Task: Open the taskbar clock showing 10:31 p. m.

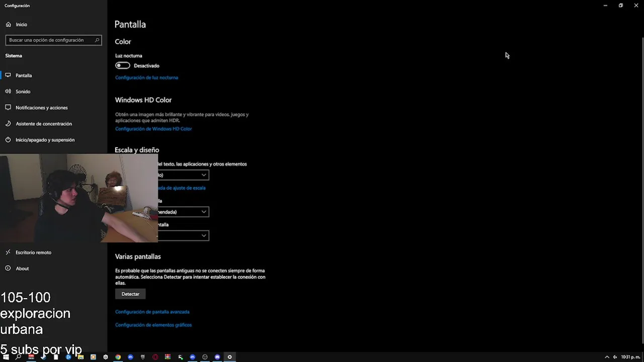Action: (x=630, y=357)
